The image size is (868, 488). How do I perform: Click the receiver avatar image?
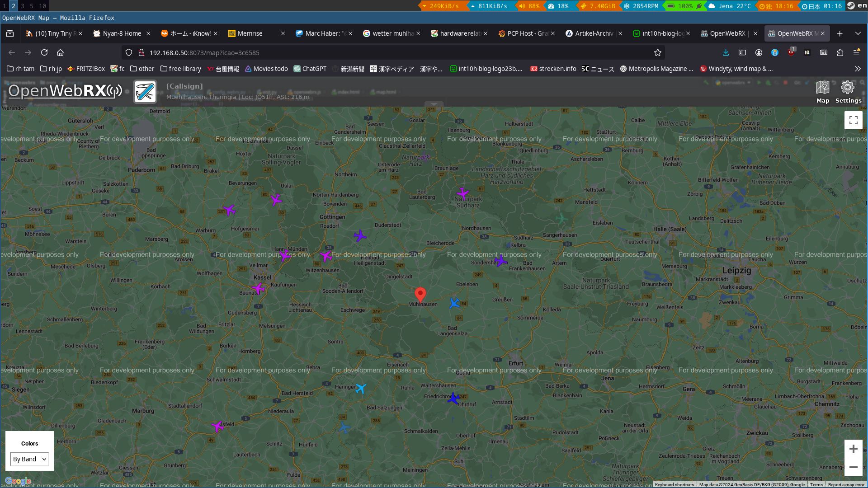click(145, 92)
